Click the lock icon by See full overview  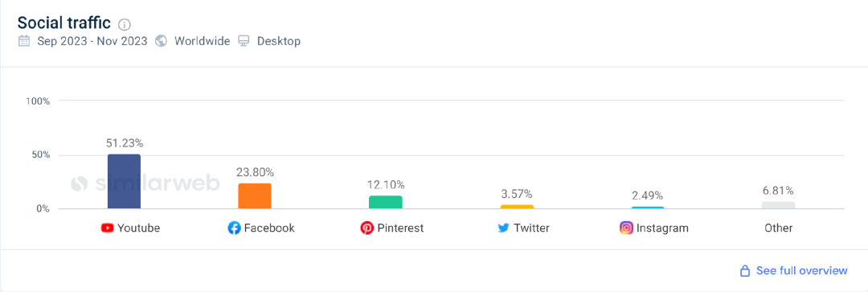745,271
